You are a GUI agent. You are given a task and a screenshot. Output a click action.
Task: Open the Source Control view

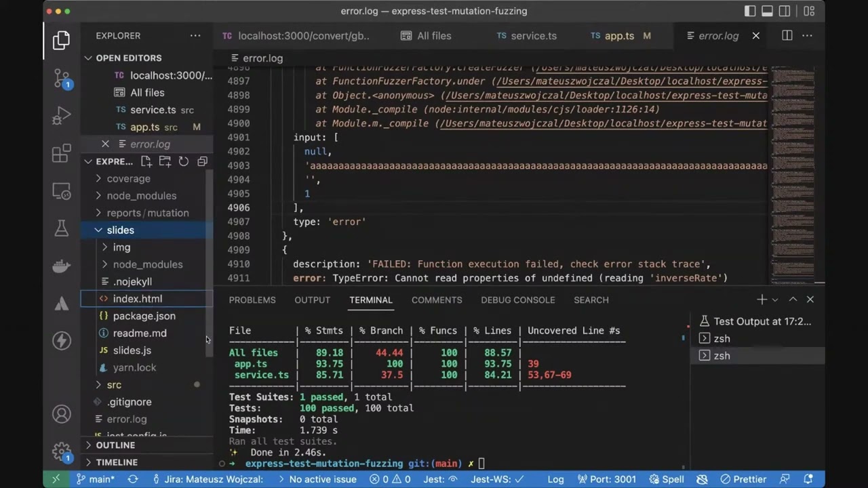(x=62, y=78)
